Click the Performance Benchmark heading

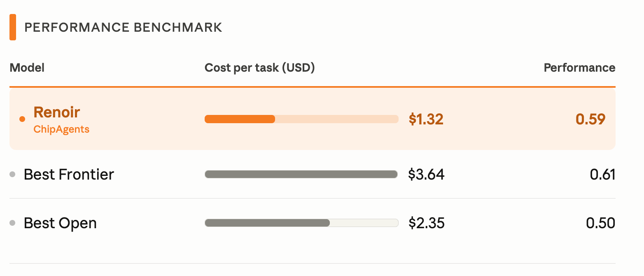tap(124, 28)
